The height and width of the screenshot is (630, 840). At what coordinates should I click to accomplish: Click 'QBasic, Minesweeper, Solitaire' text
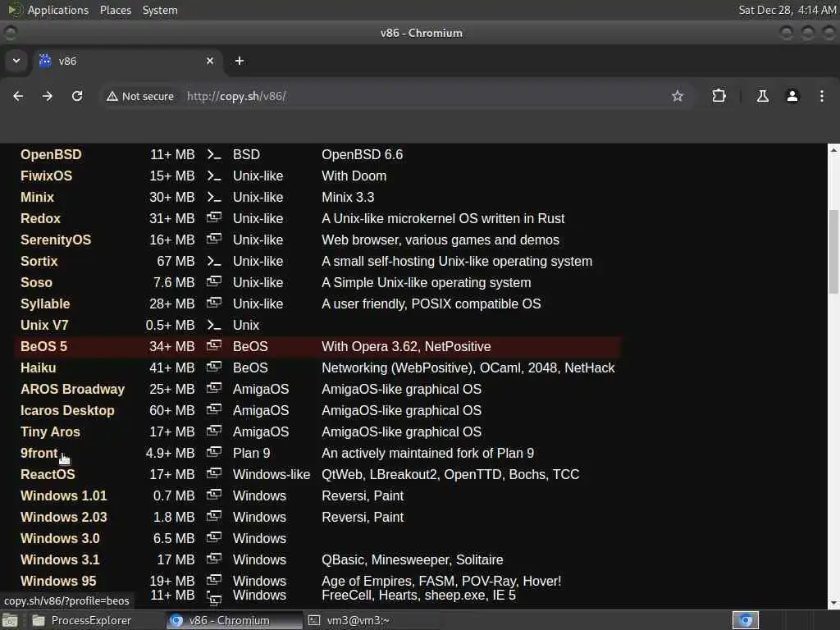[x=412, y=559]
